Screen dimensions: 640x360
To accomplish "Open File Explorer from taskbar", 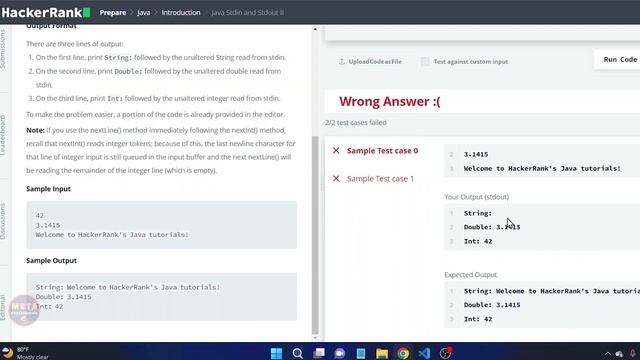I will pyautogui.click(x=382, y=353).
